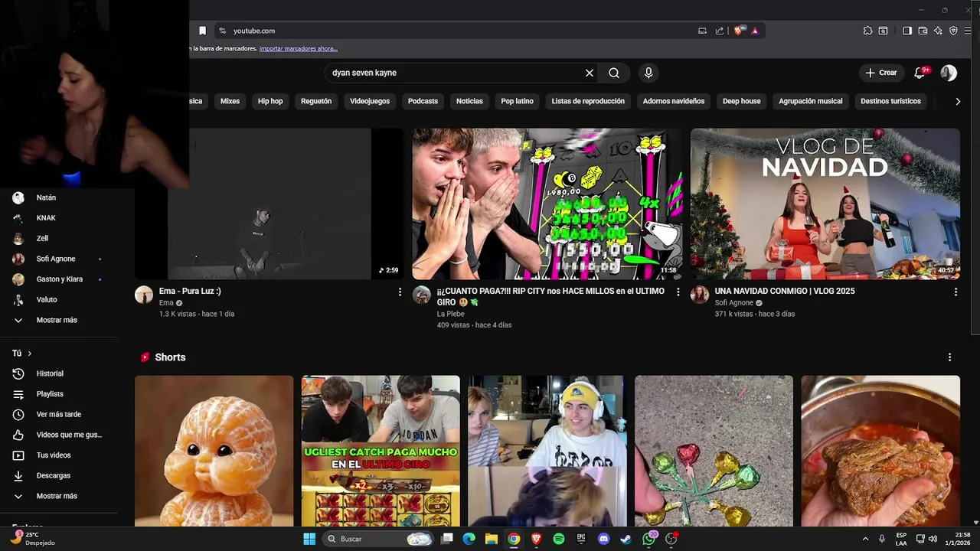Click the Crear button

(880, 73)
